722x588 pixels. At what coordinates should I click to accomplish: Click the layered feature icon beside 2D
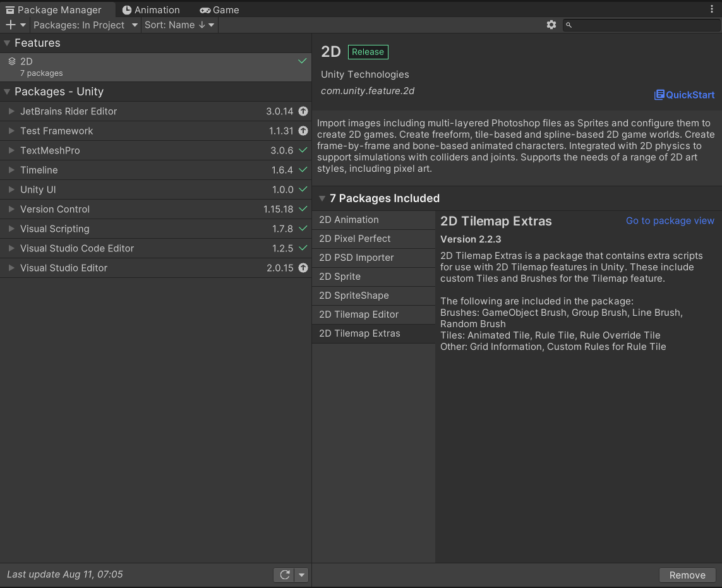point(12,61)
